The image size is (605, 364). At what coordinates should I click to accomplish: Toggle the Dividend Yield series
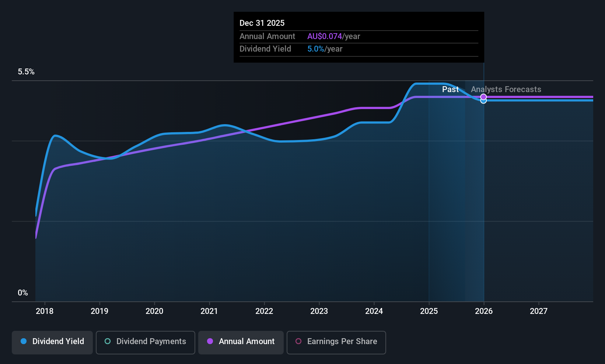[x=52, y=342]
